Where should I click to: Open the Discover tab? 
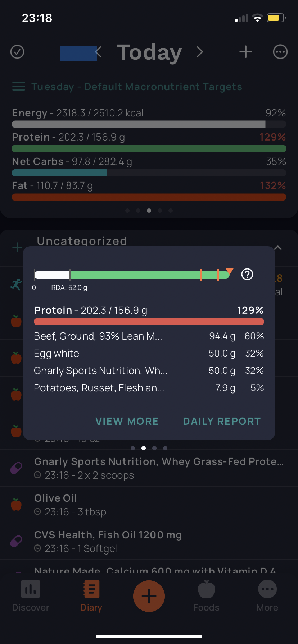click(x=31, y=596)
